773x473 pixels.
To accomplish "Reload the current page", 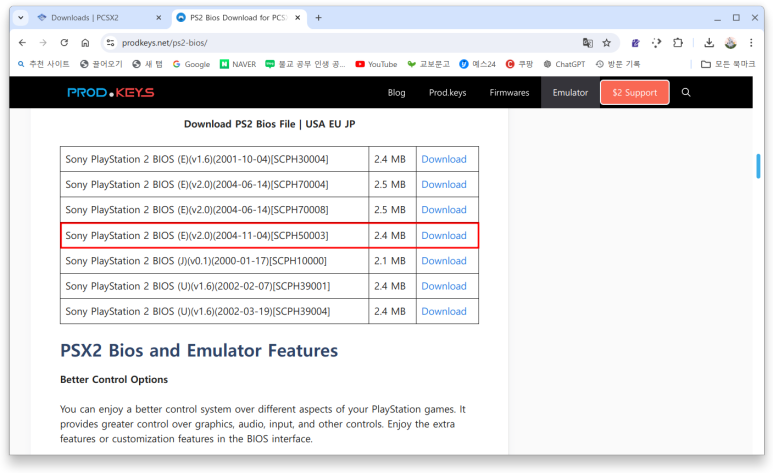I will pos(64,43).
